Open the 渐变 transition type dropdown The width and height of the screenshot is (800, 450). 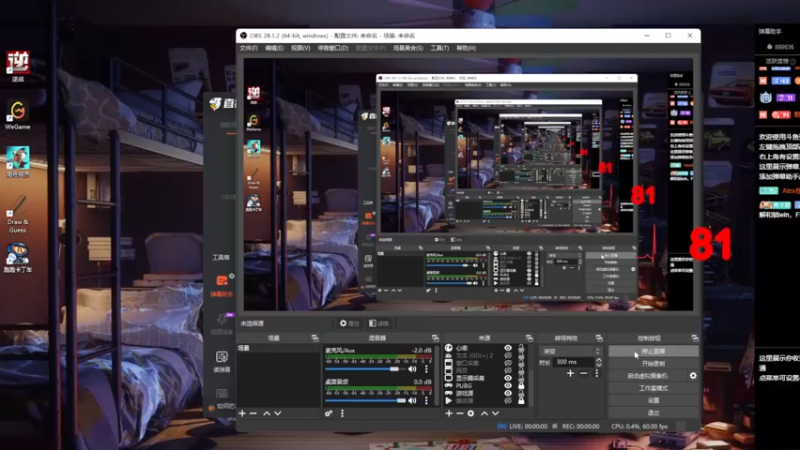[570, 352]
